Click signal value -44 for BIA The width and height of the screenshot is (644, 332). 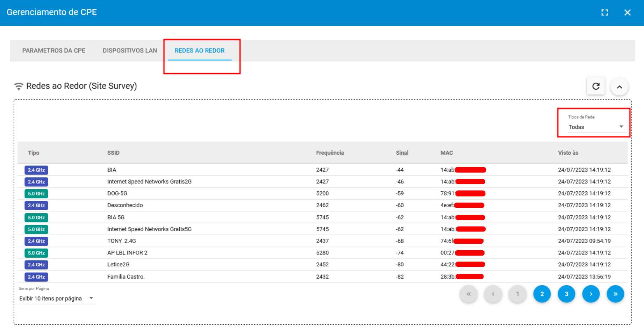click(x=400, y=170)
